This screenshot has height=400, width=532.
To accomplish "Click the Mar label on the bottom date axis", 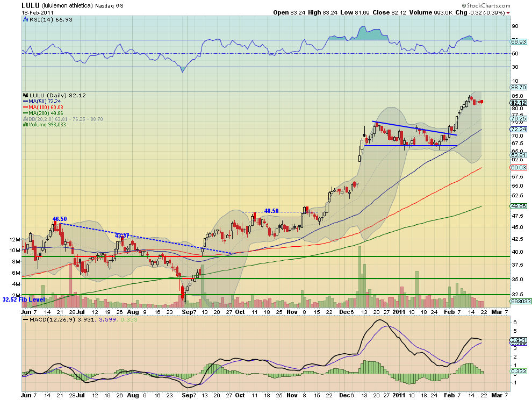I will (x=497, y=395).
